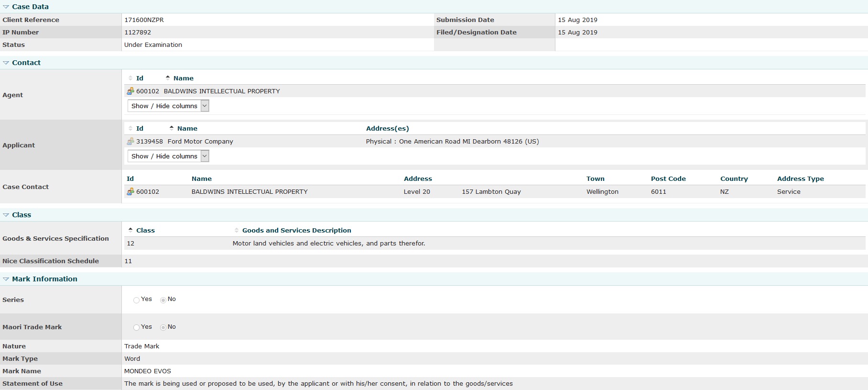Sort by Goods and Services Description arrow
This screenshot has height=390, width=868.
237,230
